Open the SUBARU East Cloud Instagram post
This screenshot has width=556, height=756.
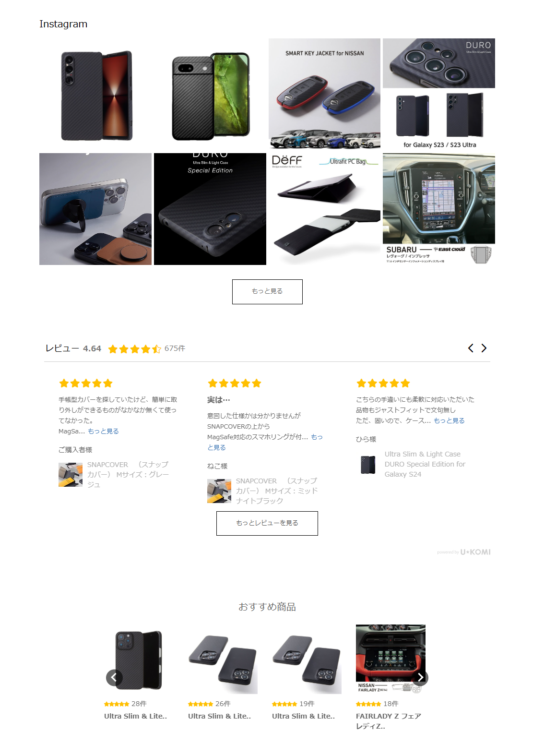coord(439,209)
